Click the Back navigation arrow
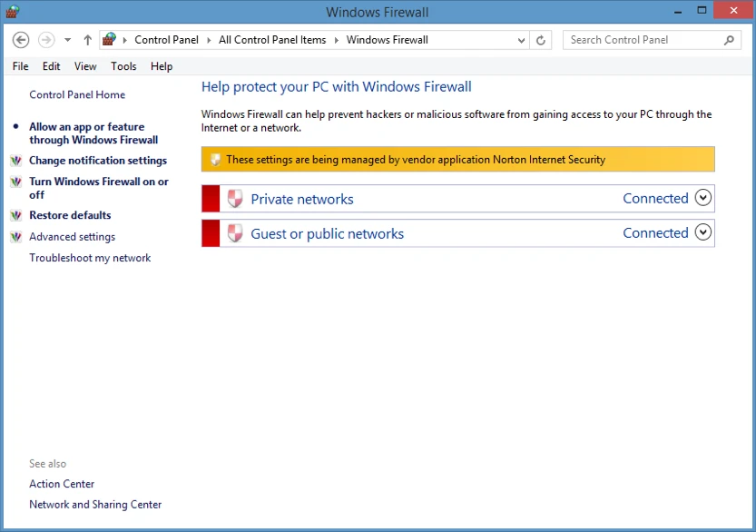Screen dimensions: 756x532 [x=22, y=40]
